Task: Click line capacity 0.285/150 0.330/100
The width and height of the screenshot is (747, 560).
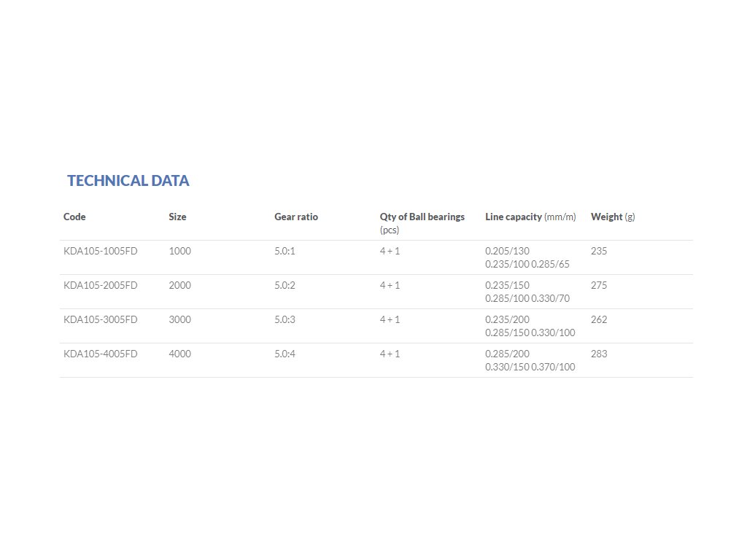Action: click(530, 332)
